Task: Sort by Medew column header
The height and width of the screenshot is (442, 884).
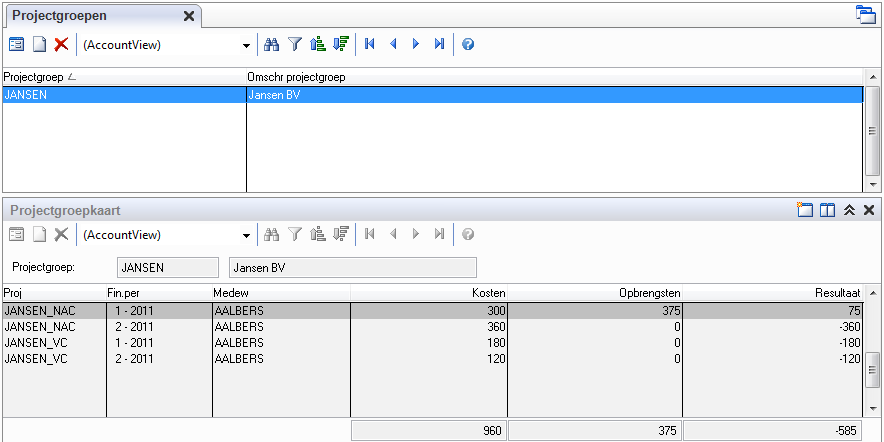Action: (x=281, y=293)
